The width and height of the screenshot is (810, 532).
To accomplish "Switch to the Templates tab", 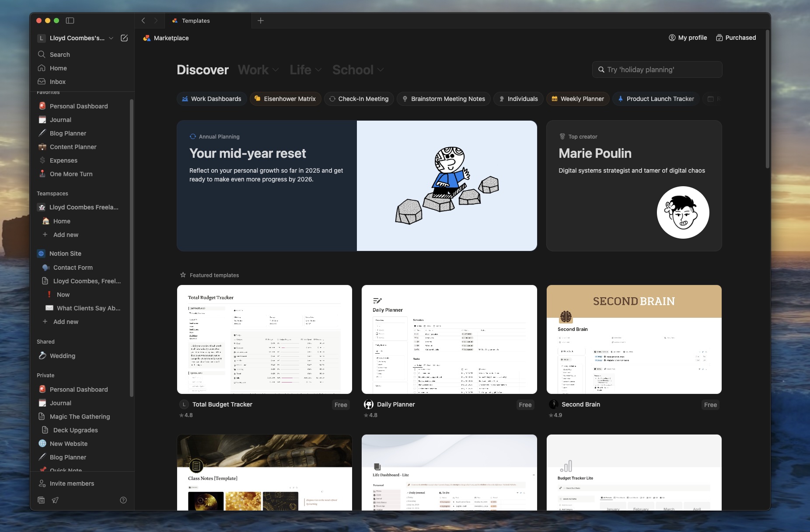I will pos(195,21).
